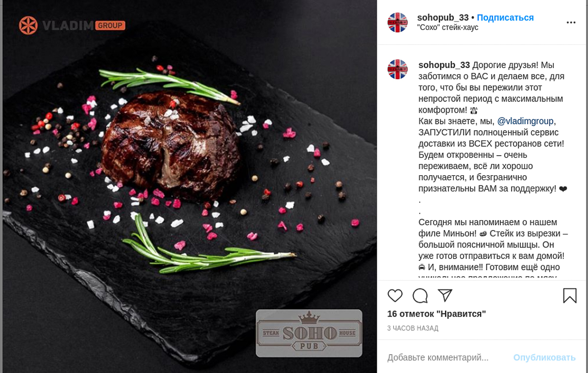This screenshot has height=373, width=588.
Task: Submit comment with Опубликовать button
Action: pos(544,357)
